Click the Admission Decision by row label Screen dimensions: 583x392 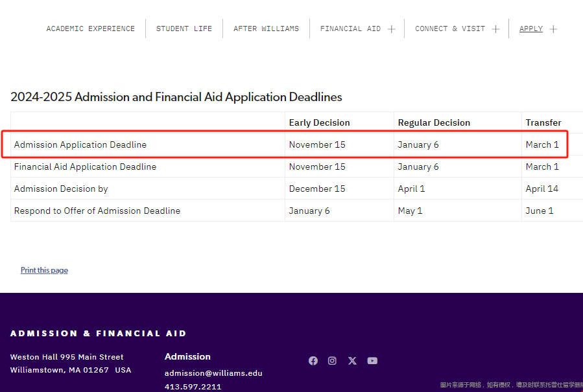61,189
